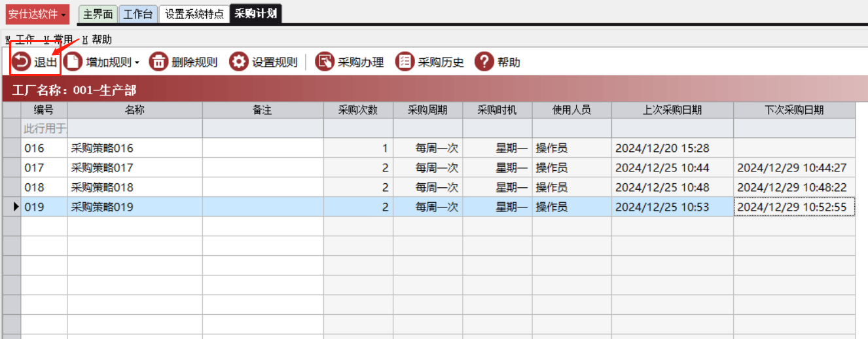
Task: Click the 使用人员 column header
Action: pyautogui.click(x=572, y=110)
